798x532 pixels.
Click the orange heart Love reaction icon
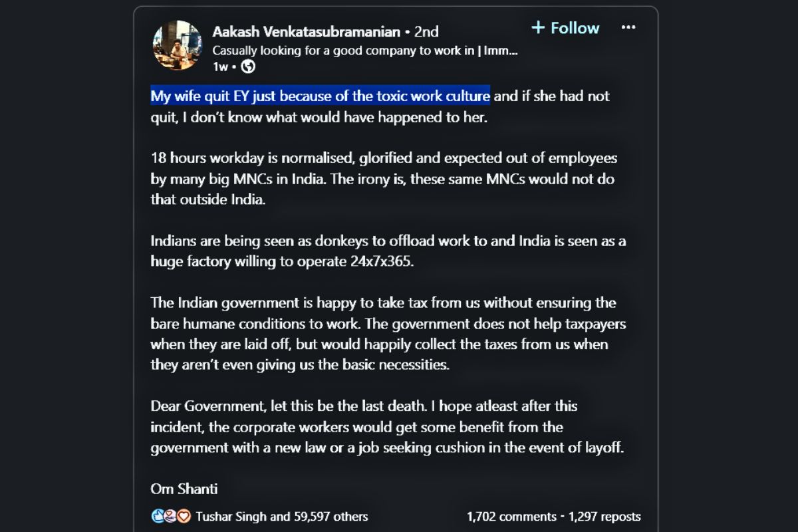(x=184, y=516)
